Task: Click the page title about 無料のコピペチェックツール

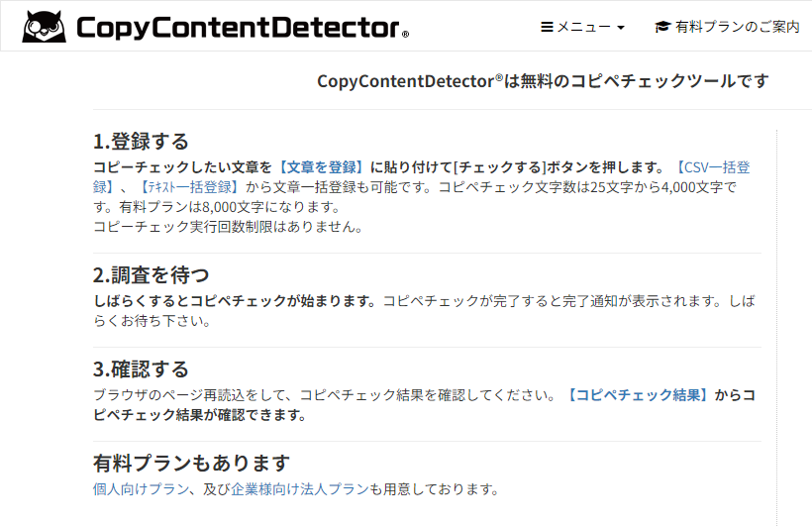Action: point(543,81)
